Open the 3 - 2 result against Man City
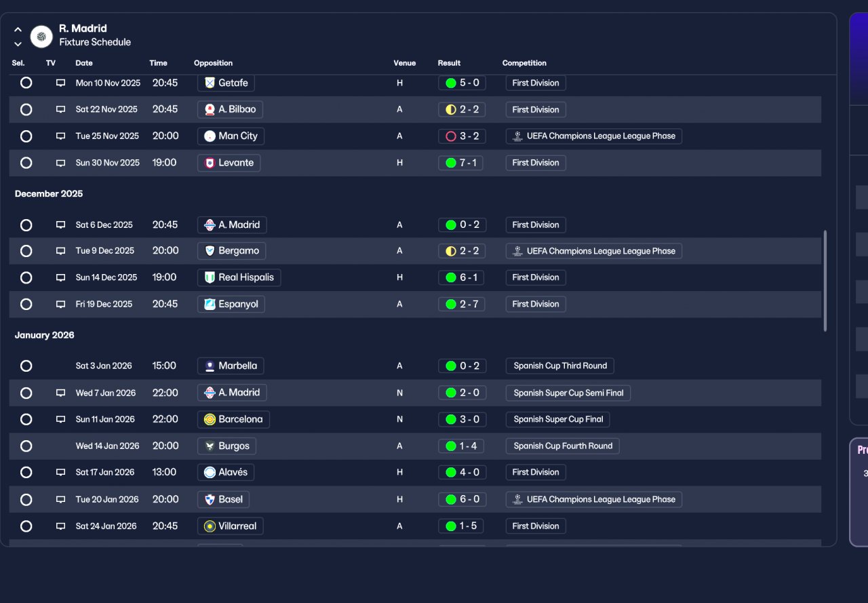Viewport: 868px width, 603px height. (462, 136)
